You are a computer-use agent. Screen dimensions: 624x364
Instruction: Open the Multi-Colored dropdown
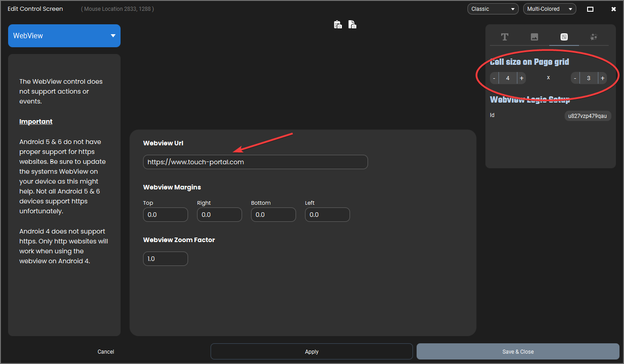pos(550,9)
